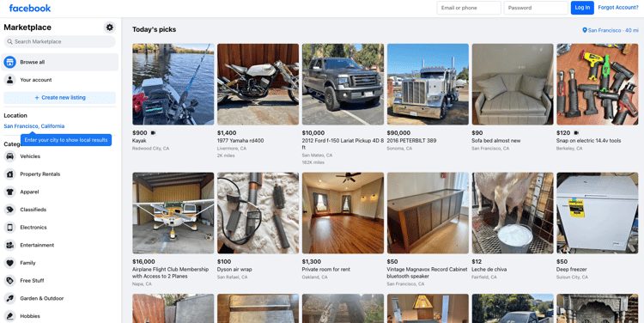Choose the Apparel shirt icon
The image size is (644, 323).
point(9,192)
